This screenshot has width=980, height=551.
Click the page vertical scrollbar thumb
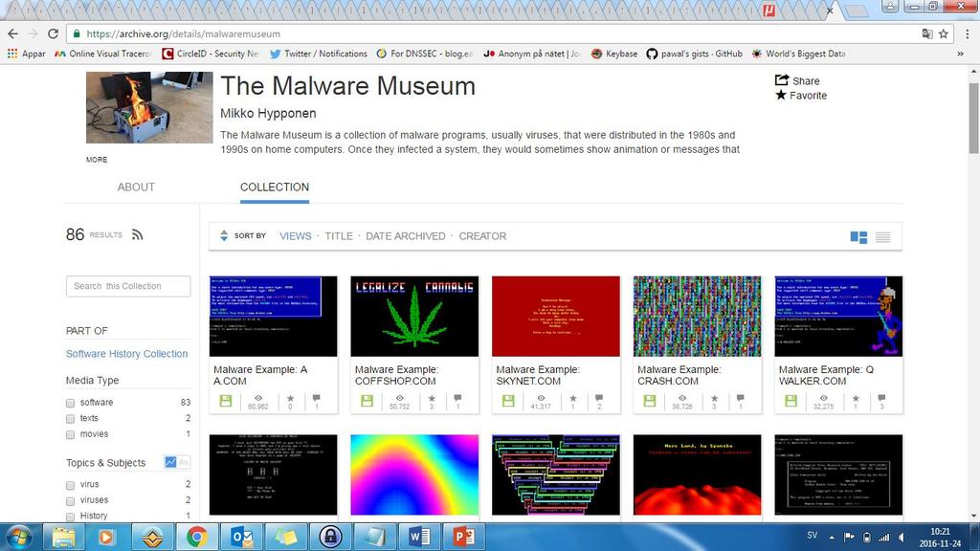pos(973,118)
